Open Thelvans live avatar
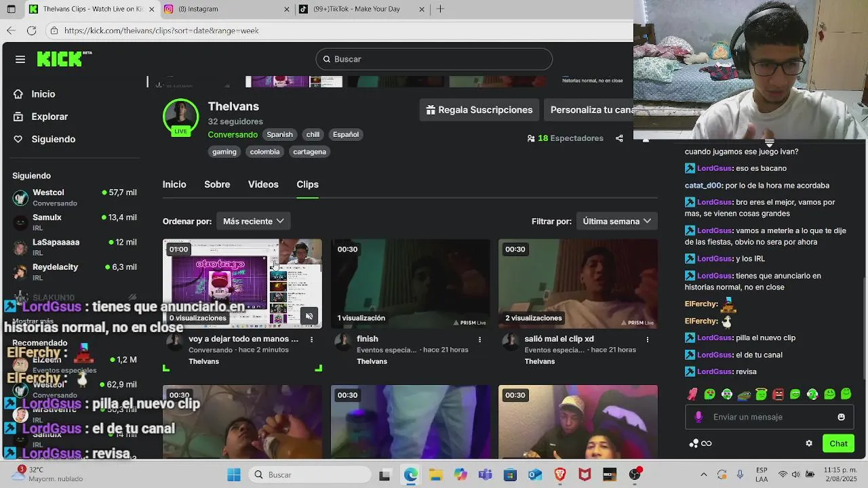Viewport: 868px width, 488px height. 180,117
